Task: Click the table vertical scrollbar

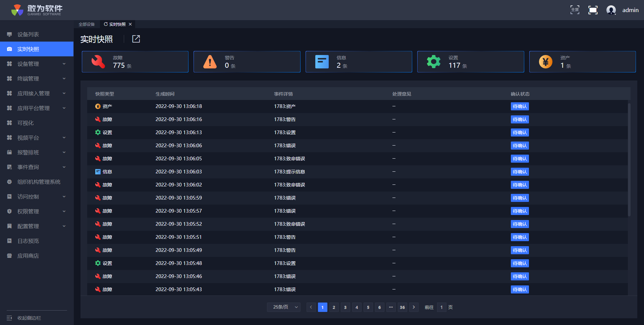Action: point(629,160)
